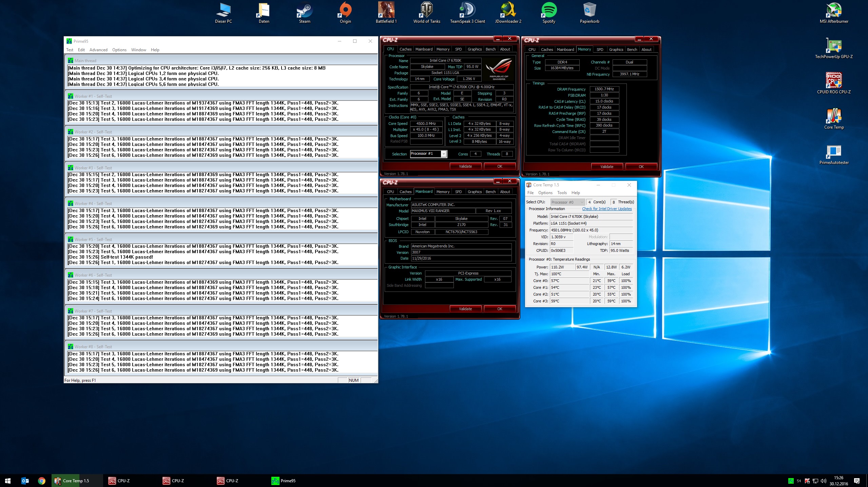This screenshot has width=868, height=487.
Task: Click Check for Intel Driver Updates link
Action: pos(607,209)
